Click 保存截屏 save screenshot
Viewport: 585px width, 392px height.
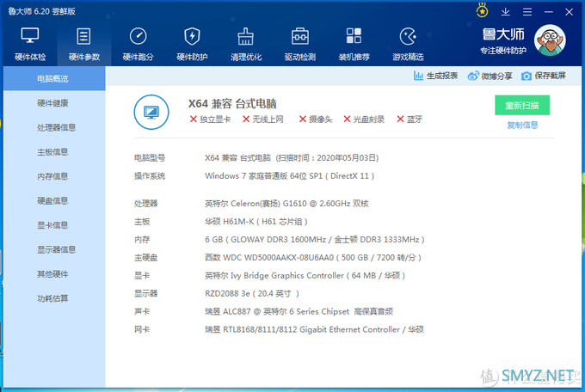tap(544, 76)
